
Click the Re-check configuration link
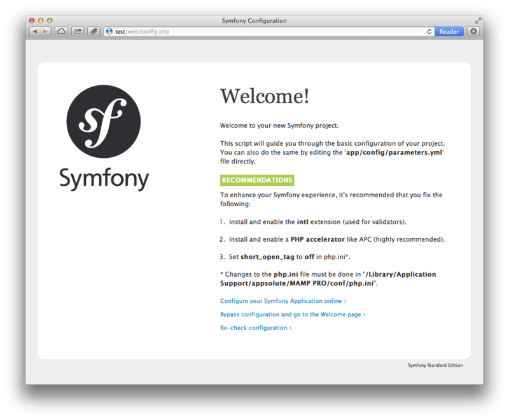point(256,328)
